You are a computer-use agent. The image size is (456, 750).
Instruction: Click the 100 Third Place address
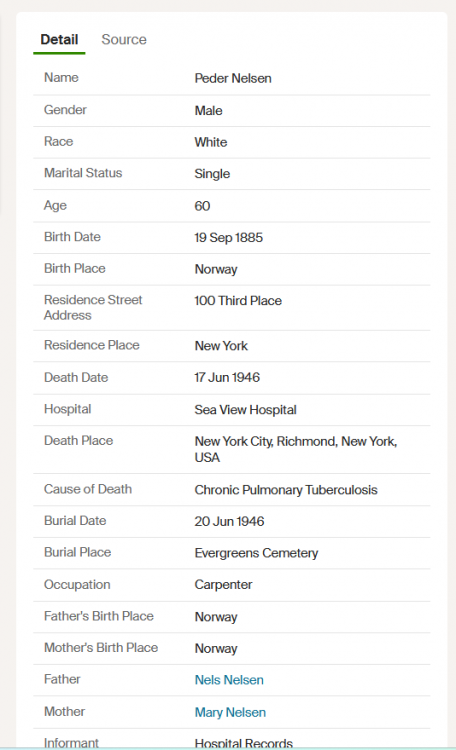(x=238, y=301)
